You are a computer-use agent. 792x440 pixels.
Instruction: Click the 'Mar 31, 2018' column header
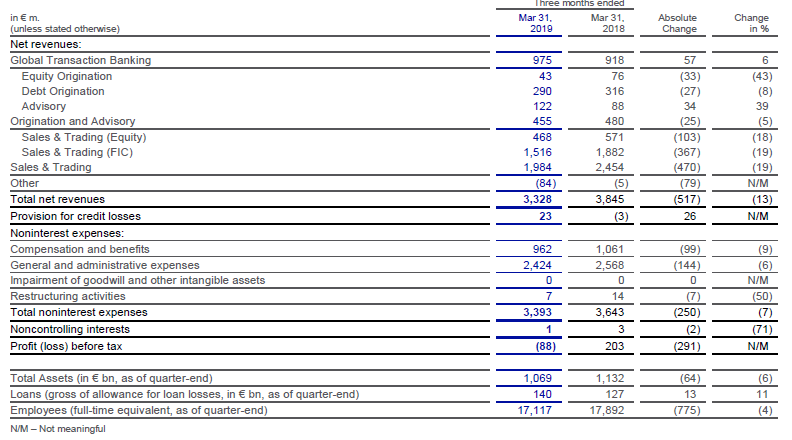coord(608,23)
